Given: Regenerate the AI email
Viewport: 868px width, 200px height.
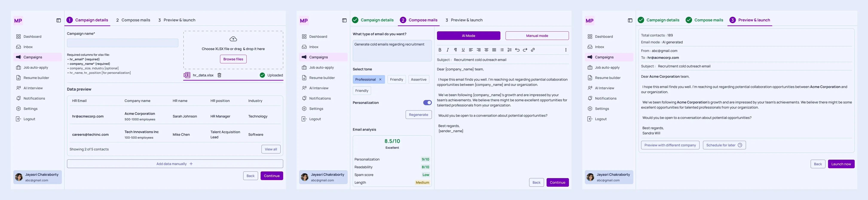Looking at the screenshot, I should 419,115.
